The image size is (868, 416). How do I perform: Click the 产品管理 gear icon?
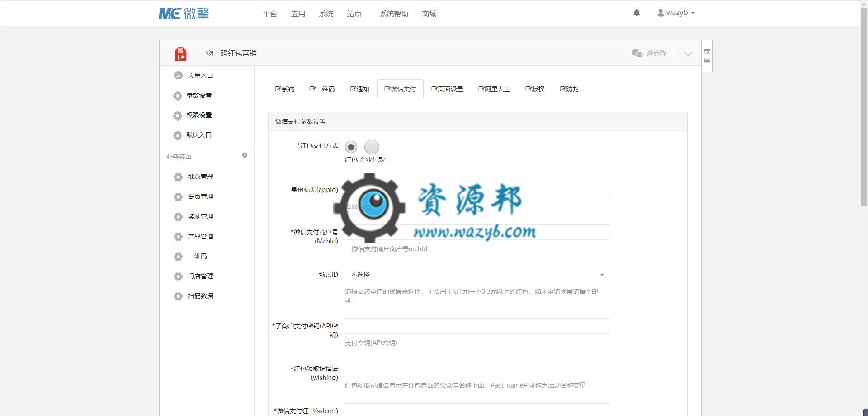179,237
